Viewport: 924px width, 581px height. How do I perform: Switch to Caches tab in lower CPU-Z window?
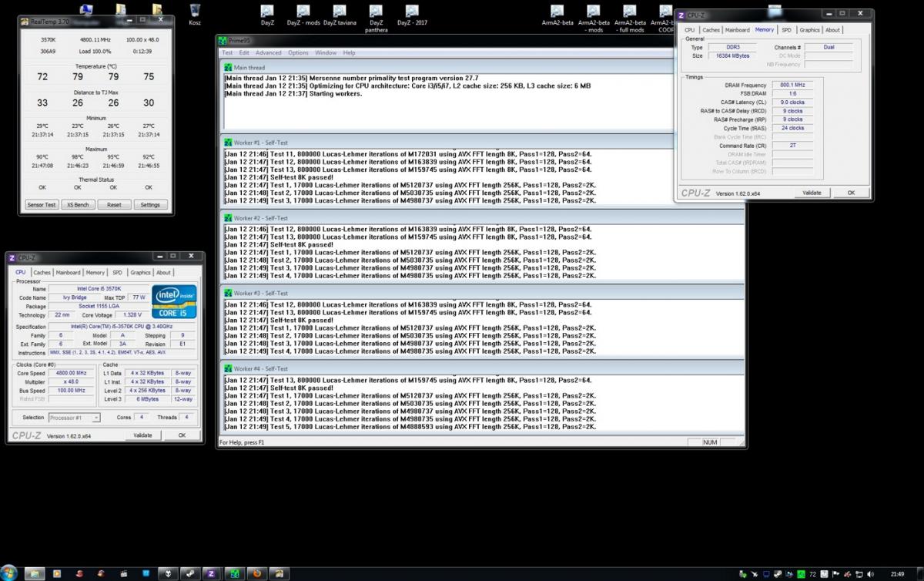tap(42, 272)
